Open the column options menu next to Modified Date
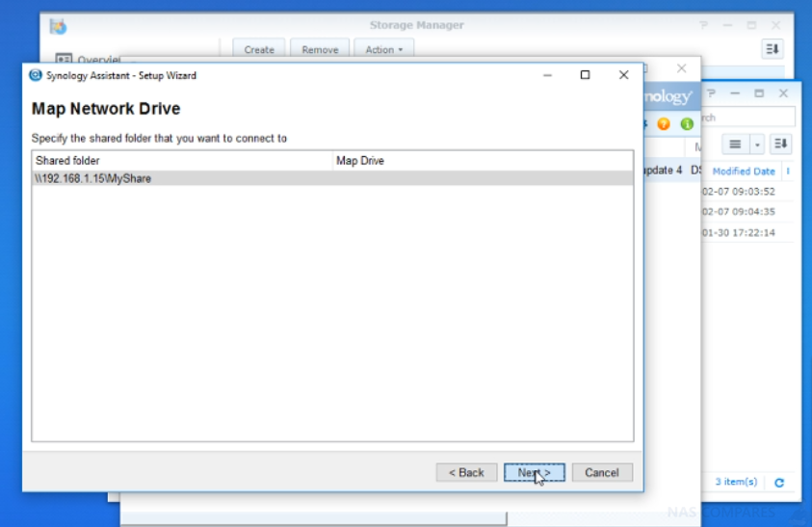This screenshot has width=812, height=527. pyautogui.click(x=788, y=171)
